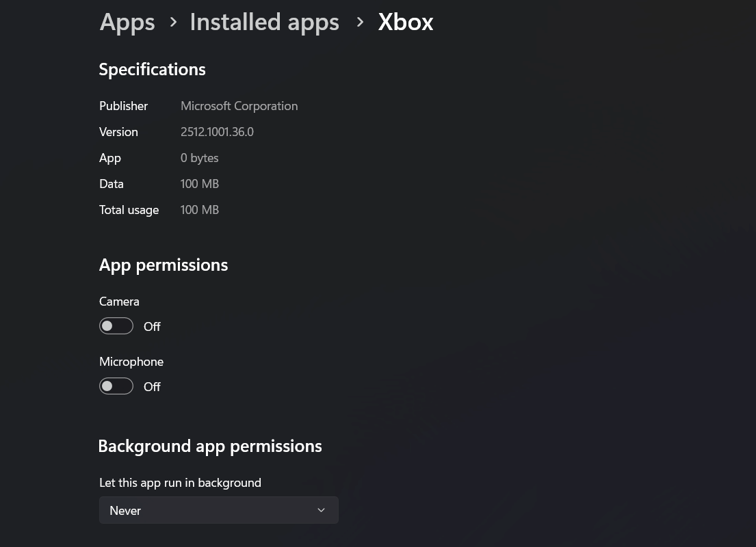The height and width of the screenshot is (547, 756).
Task: Go back to Apps breadcrumb
Action: 127,22
